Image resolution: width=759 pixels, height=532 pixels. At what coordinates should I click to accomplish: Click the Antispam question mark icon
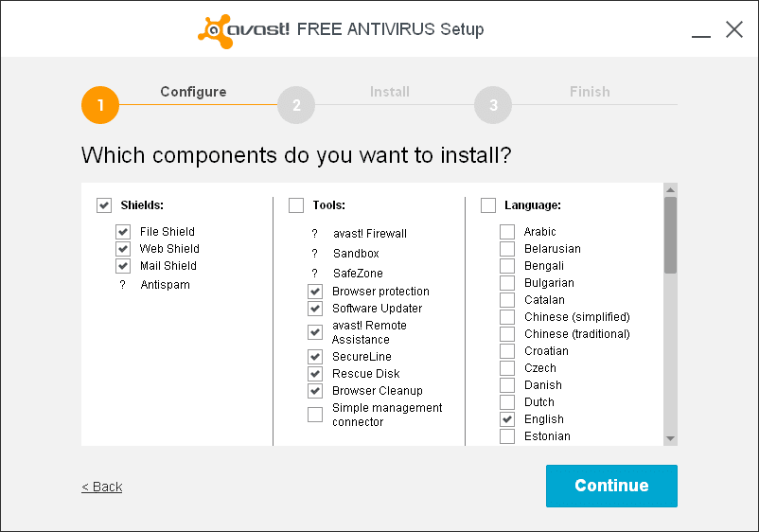[x=123, y=285]
